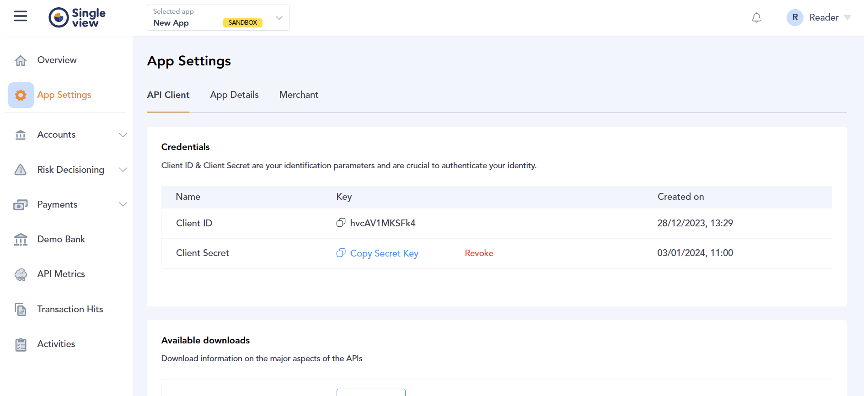This screenshot has height=396, width=868.
Task: Click the Activities clipboard icon
Action: coord(21,344)
